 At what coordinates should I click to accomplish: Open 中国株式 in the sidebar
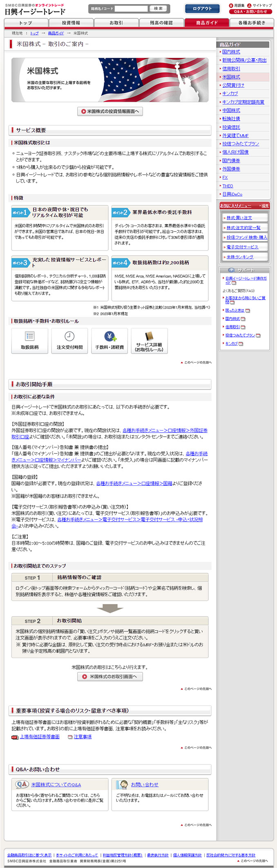click(231, 110)
